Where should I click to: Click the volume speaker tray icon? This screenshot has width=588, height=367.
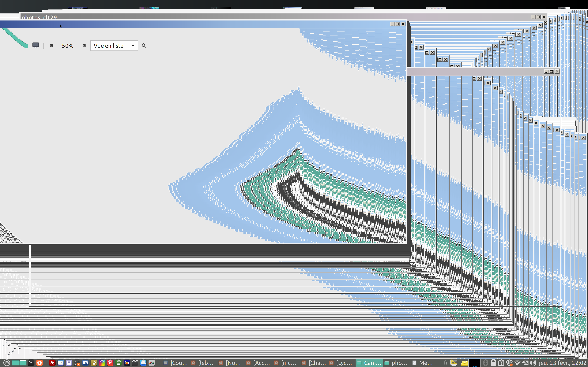coord(533,363)
